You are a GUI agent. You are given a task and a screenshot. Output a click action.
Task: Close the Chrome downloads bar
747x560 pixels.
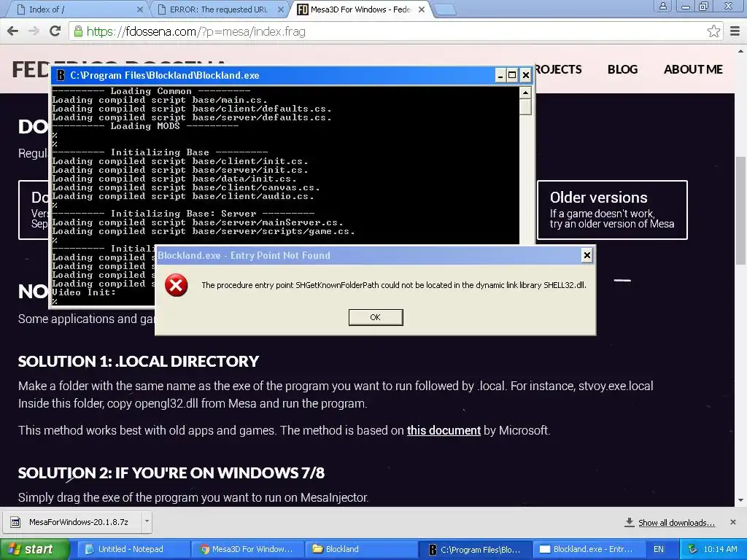coord(733,522)
